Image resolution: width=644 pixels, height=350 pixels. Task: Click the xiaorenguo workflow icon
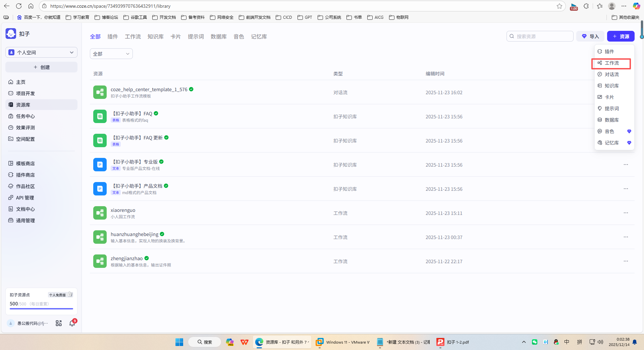100,213
